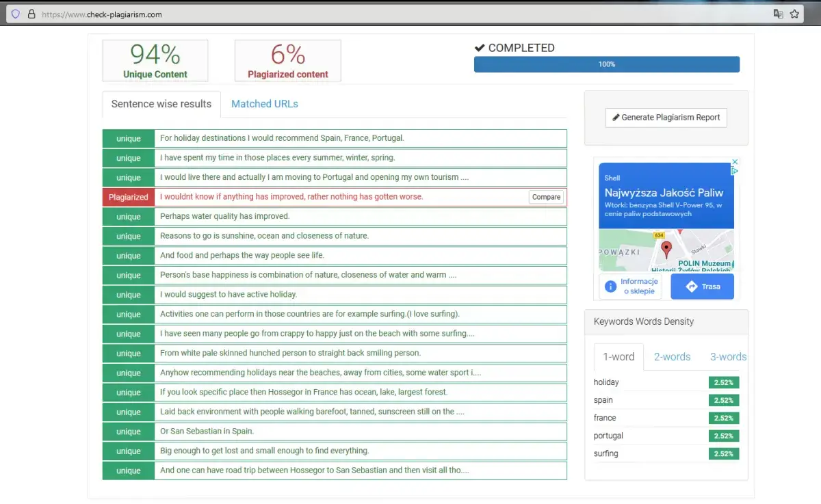This screenshot has width=821, height=504.
Task: Click the Keywords Words Density heading
Action: [644, 321]
